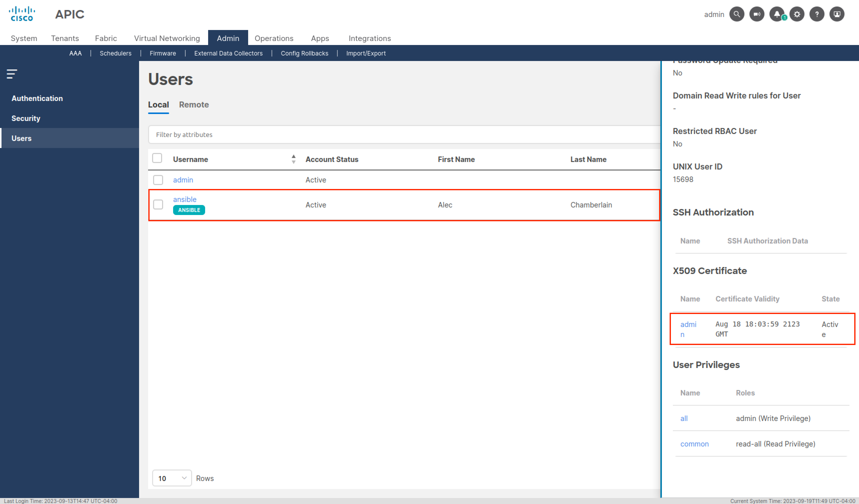Image resolution: width=859 pixels, height=504 pixels.
Task: Click the help question mark icon
Action: coord(817,14)
